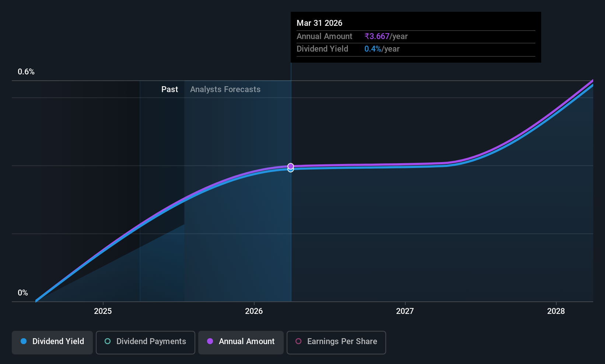
Task: Toggle the Dividend Yield legend series
Action: coord(52,343)
